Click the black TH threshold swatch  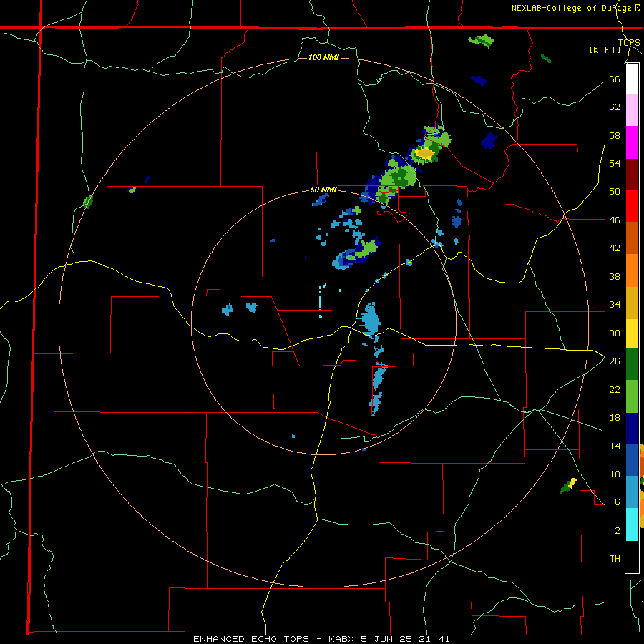[x=632, y=557]
